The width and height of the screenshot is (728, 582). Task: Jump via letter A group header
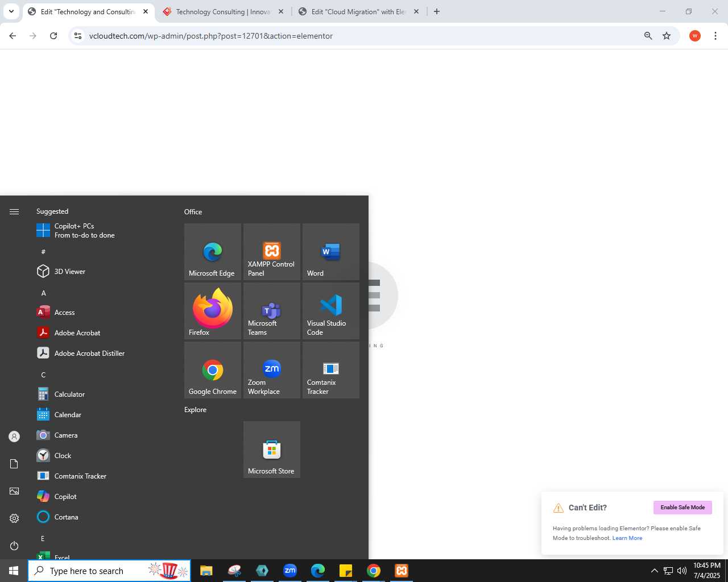(43, 293)
